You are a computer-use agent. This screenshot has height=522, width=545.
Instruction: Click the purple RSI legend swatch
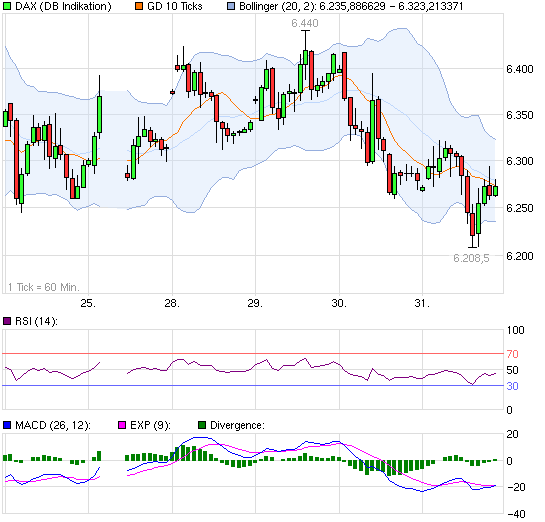(x=7, y=321)
